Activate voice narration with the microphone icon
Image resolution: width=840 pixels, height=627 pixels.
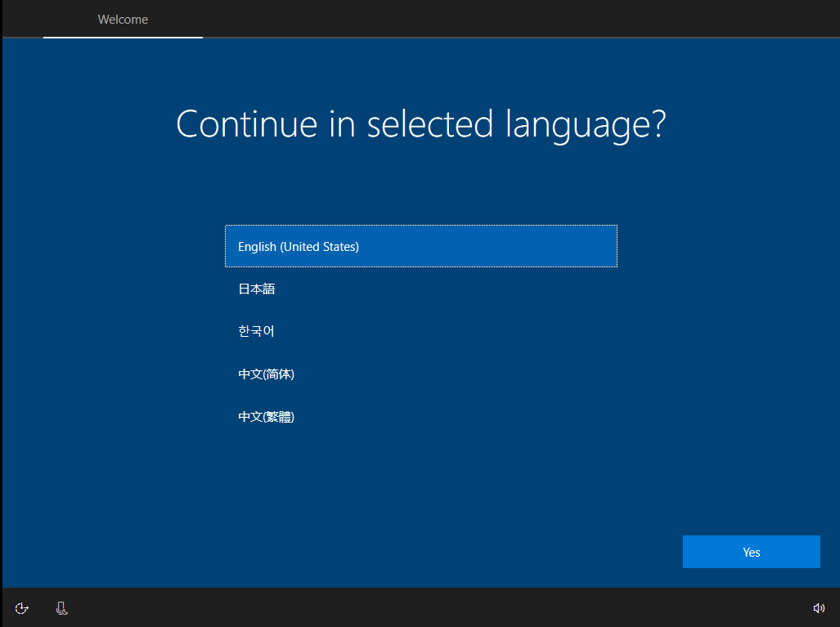point(61,608)
